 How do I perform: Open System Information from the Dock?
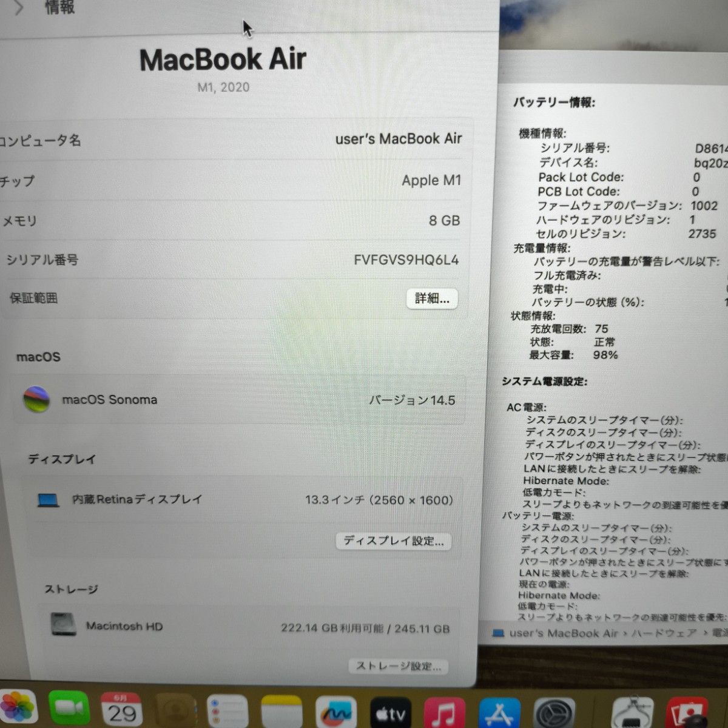click(x=633, y=713)
